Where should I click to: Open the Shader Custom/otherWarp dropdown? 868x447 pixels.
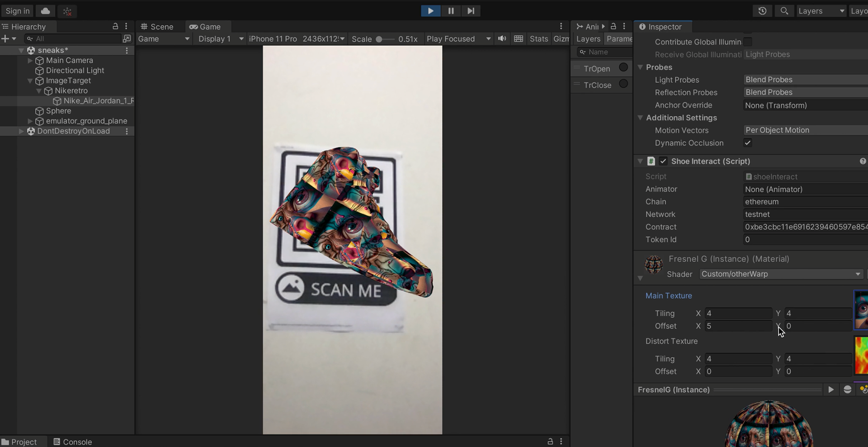pyautogui.click(x=781, y=274)
